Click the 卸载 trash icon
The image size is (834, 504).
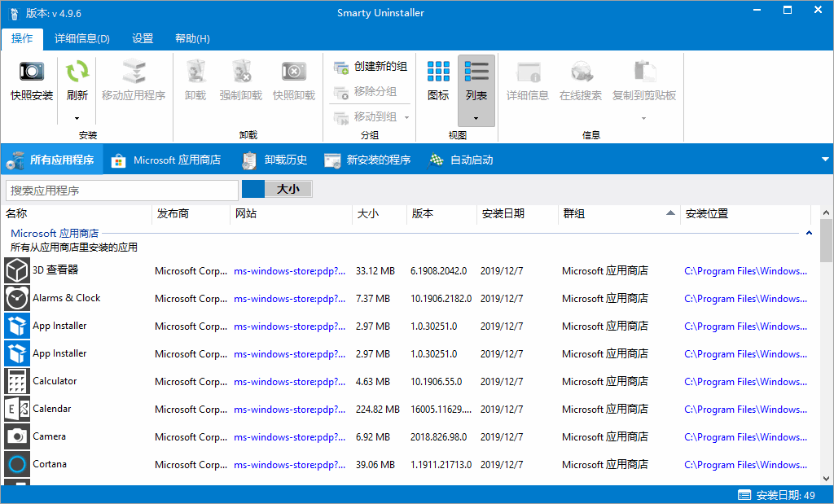click(x=195, y=71)
